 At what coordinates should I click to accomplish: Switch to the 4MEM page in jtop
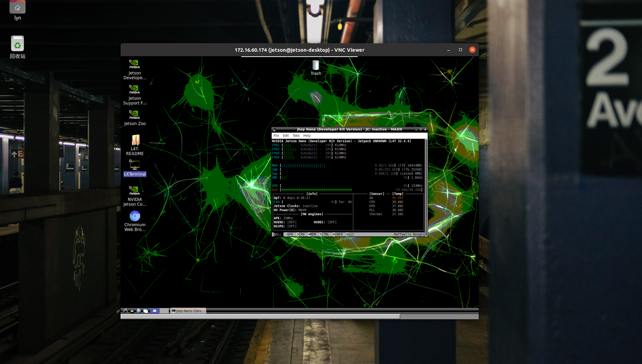pyautogui.click(x=312, y=234)
